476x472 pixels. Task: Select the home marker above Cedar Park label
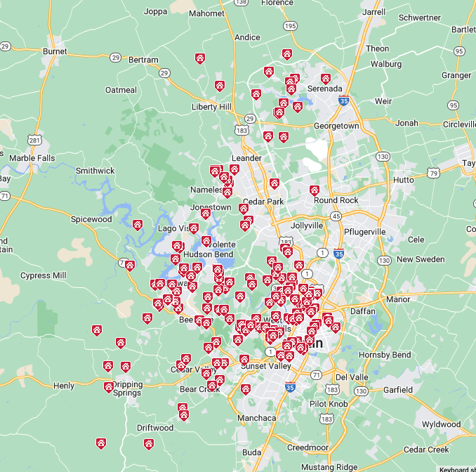[275, 184]
